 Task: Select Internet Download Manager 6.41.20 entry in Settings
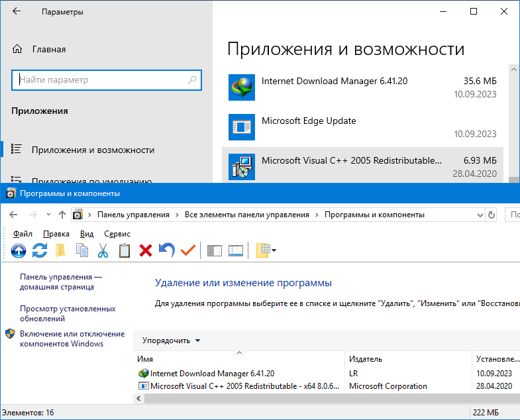click(x=362, y=87)
